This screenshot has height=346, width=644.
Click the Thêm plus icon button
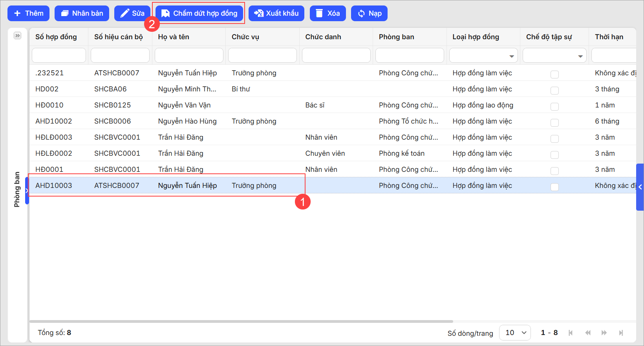[17, 13]
